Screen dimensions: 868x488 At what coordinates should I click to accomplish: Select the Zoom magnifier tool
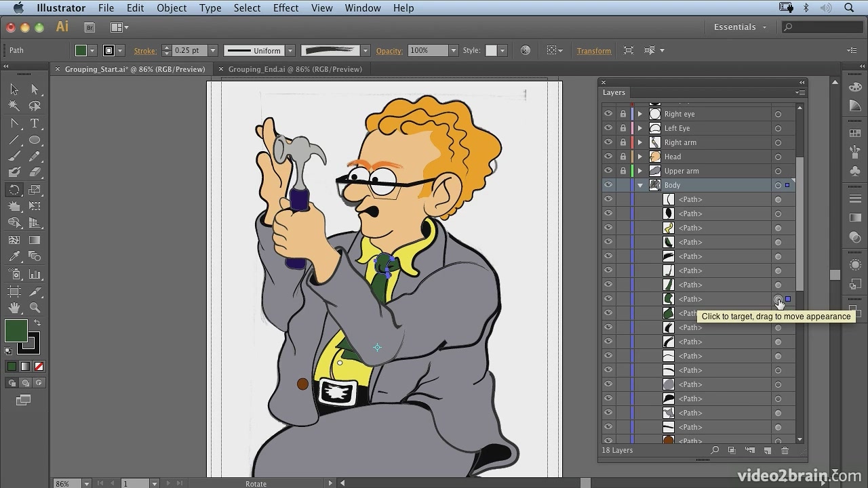coord(35,308)
